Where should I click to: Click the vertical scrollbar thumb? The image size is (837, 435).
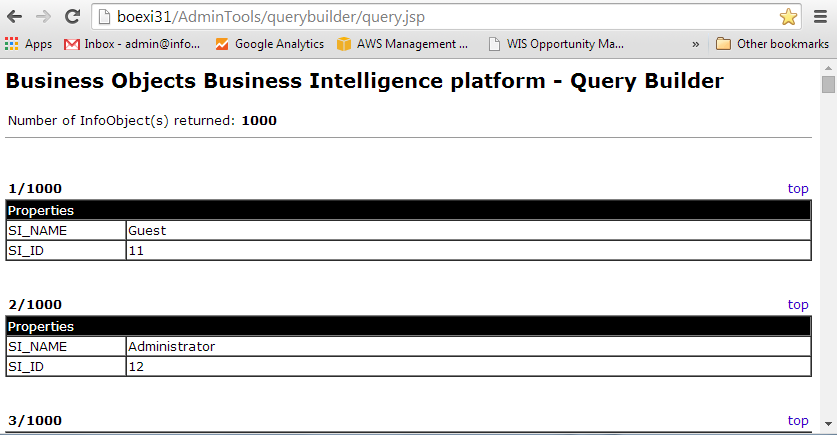coord(828,84)
